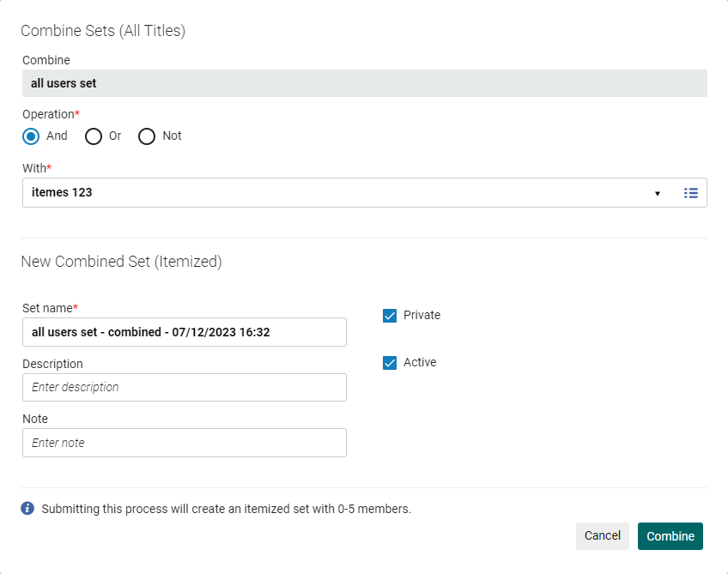Select the And operation radio button
Viewport: 728px width, 574px height.
coord(32,136)
